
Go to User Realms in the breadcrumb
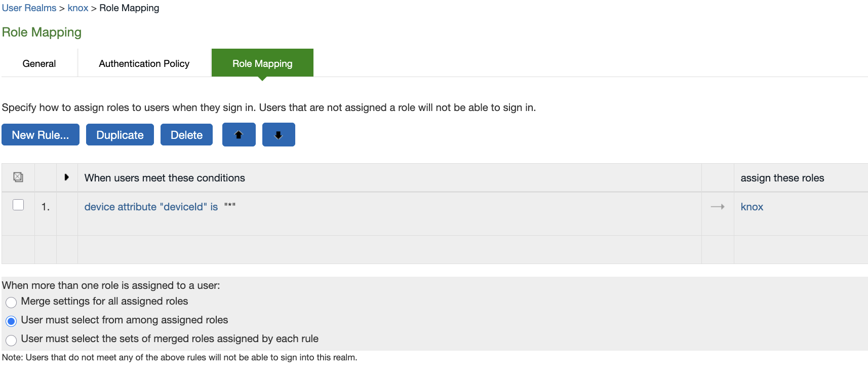pos(29,8)
